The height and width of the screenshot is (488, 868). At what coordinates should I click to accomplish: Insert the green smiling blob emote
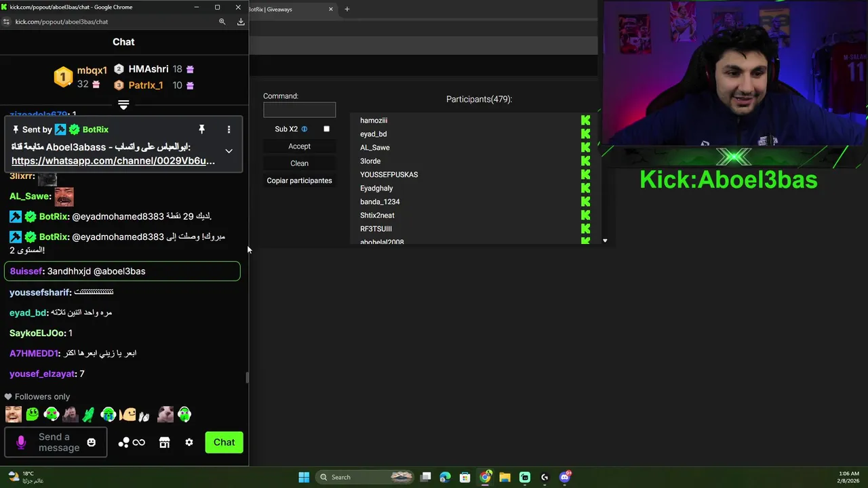[32, 414]
